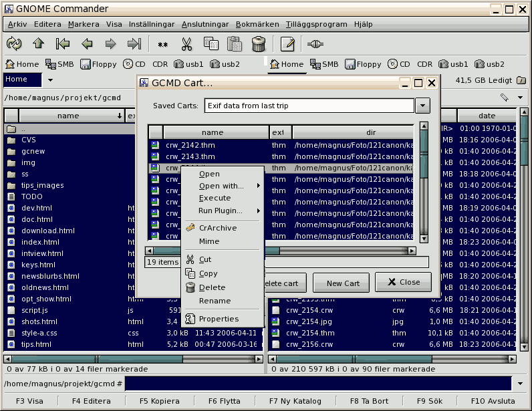Image resolution: width=532 pixels, height=411 pixels.
Task: Sort the cart list by dir column header
Action: (353, 132)
